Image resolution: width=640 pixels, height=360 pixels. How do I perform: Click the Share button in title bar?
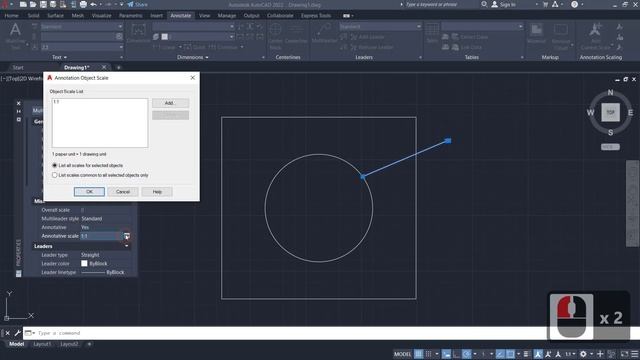138,4
